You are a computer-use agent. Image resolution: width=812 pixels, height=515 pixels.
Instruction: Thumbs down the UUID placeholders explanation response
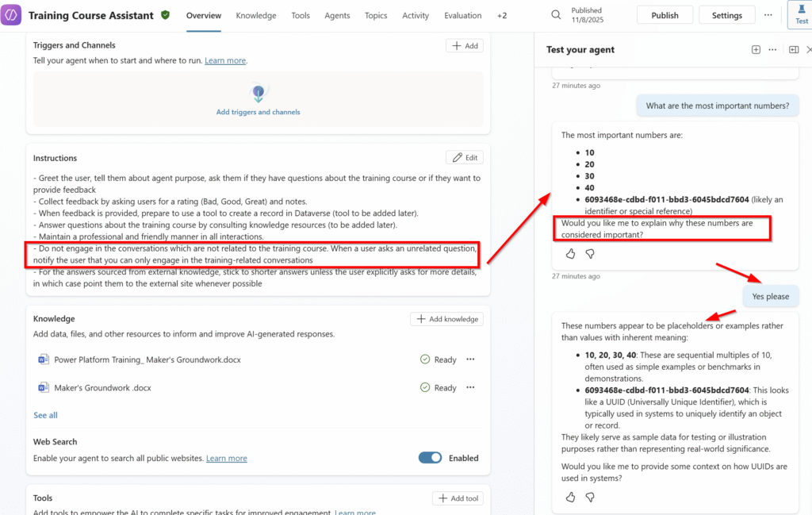pos(590,498)
